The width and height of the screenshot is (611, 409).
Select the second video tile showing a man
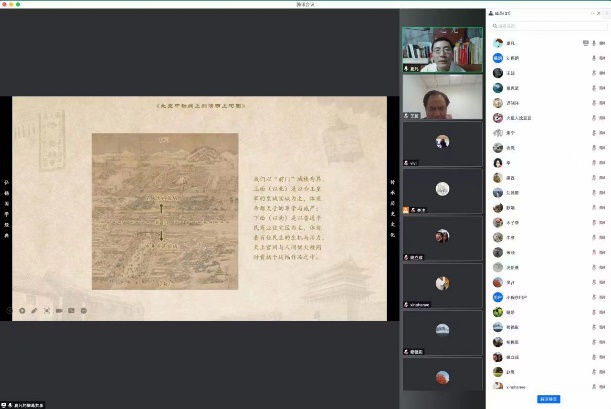pyautogui.click(x=442, y=96)
